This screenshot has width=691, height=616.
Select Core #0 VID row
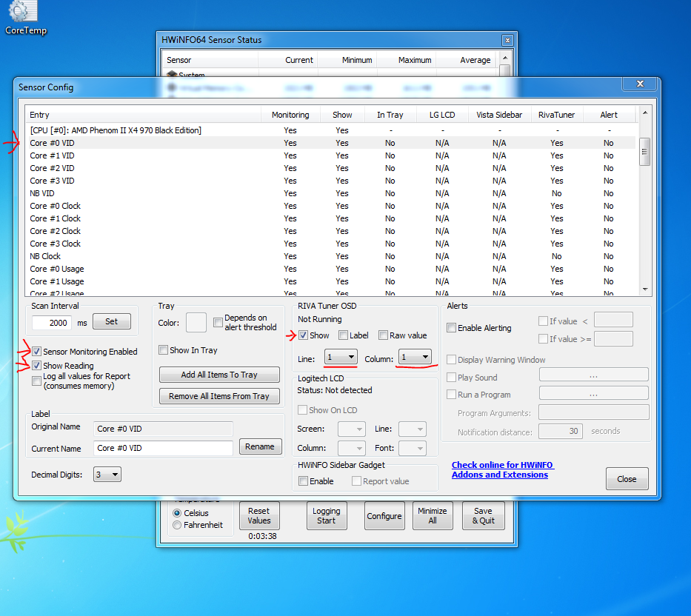click(330, 143)
